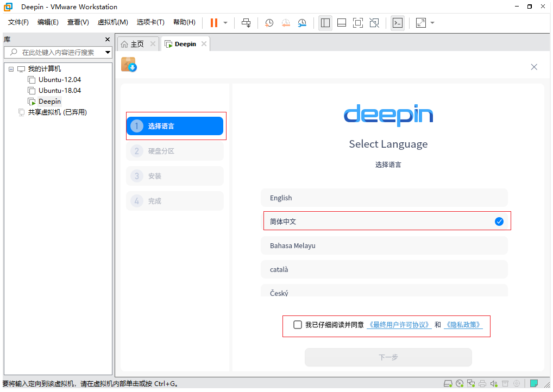Select 共享虚拟机 (已弃用) in the tree

tap(57, 112)
